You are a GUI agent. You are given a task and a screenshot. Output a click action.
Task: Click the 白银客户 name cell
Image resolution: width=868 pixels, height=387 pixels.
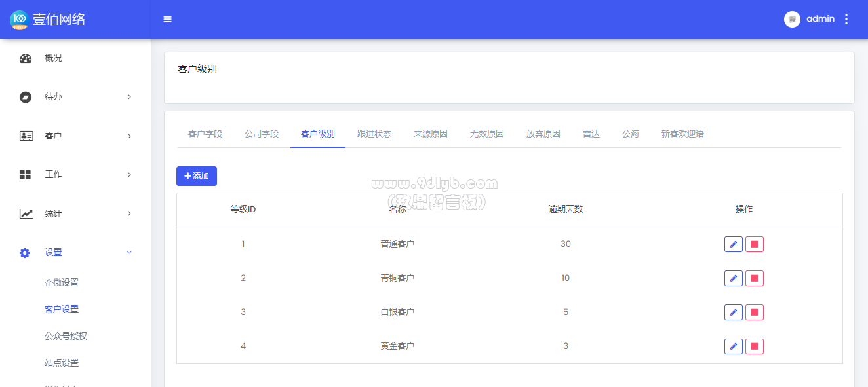coord(397,312)
